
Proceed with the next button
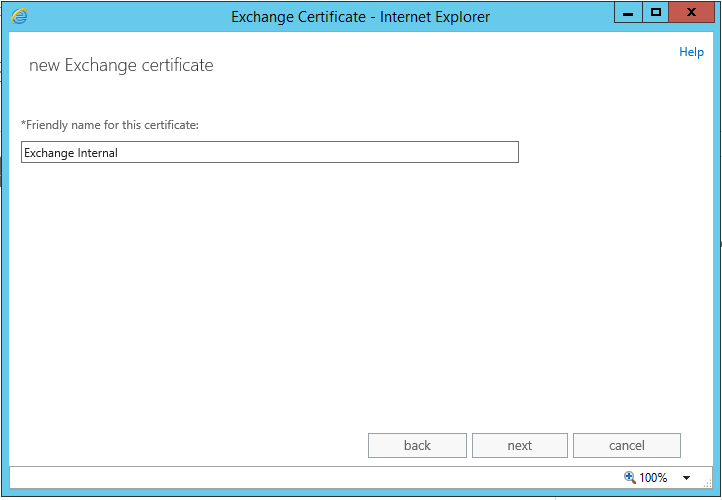click(519, 445)
